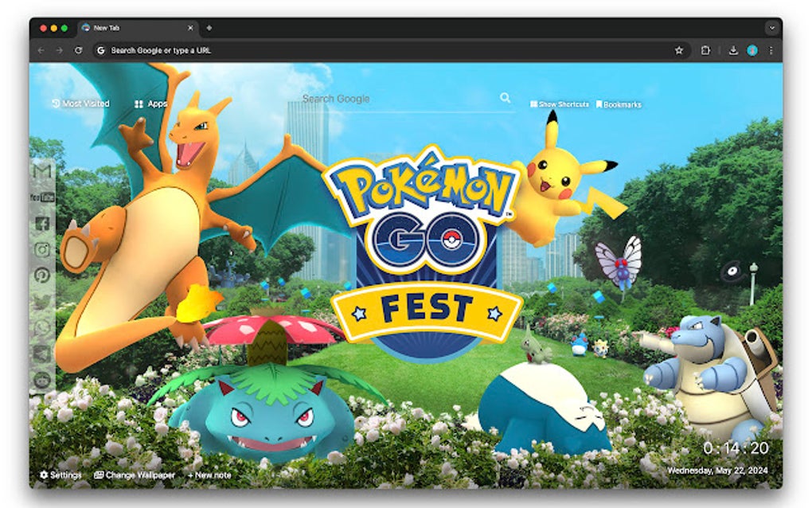
Task: Click the Change Wallpaper button
Action: 134,474
